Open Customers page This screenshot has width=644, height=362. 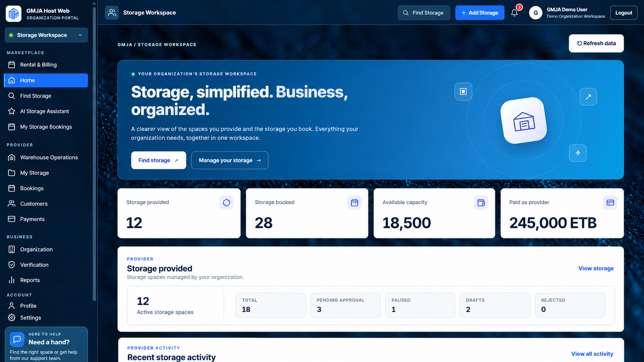coord(46,204)
